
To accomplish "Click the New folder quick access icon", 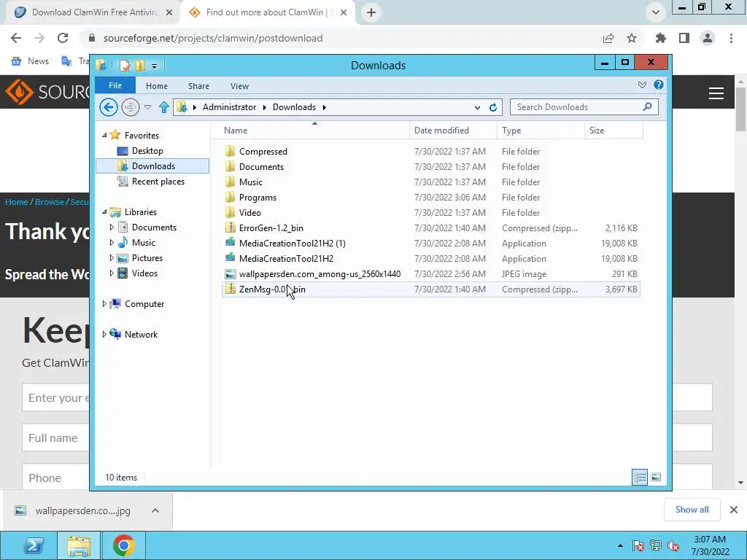I will [140, 65].
